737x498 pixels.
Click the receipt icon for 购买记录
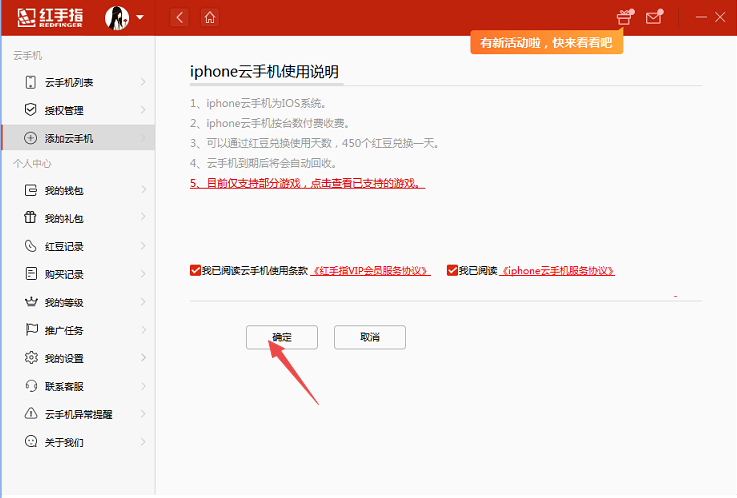pyautogui.click(x=31, y=273)
